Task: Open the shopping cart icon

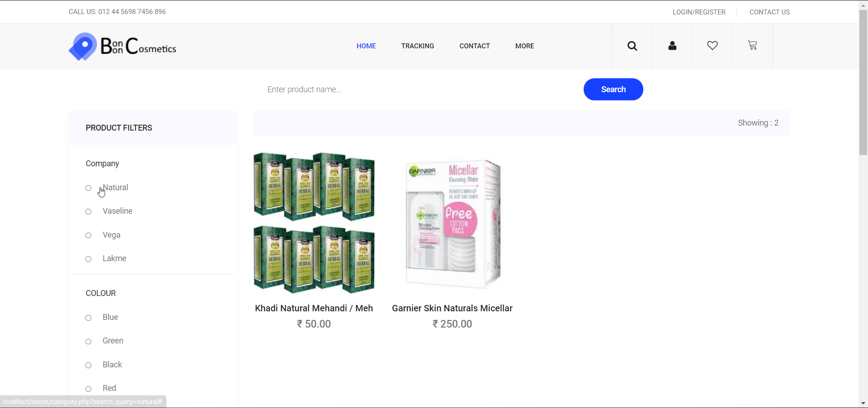Action: [x=752, y=45]
